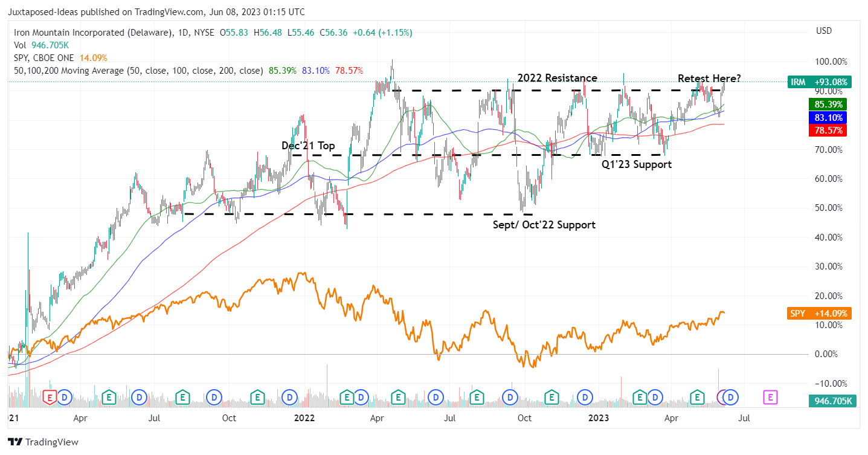Click the 14.09% value in SPY legend
The height and width of the screenshot is (455, 868).
pyautogui.click(x=92, y=58)
